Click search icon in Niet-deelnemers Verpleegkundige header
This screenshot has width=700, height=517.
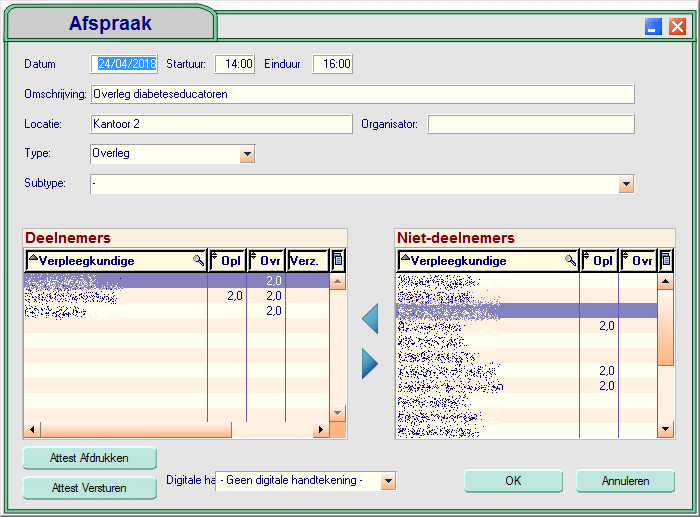pos(571,261)
